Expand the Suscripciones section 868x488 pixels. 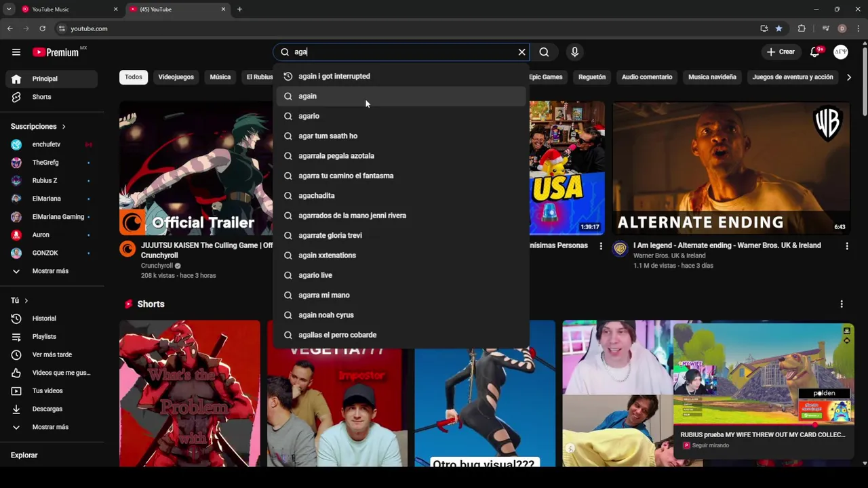pos(38,127)
